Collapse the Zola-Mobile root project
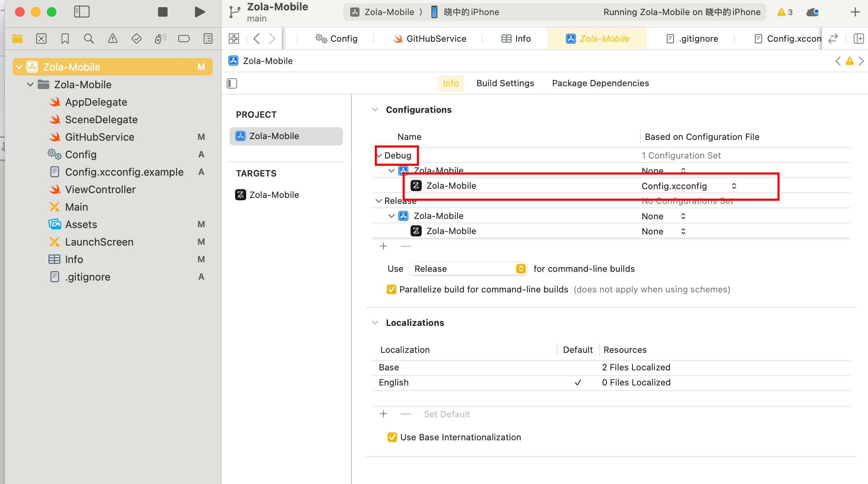The width and height of the screenshot is (868, 484). [x=19, y=67]
